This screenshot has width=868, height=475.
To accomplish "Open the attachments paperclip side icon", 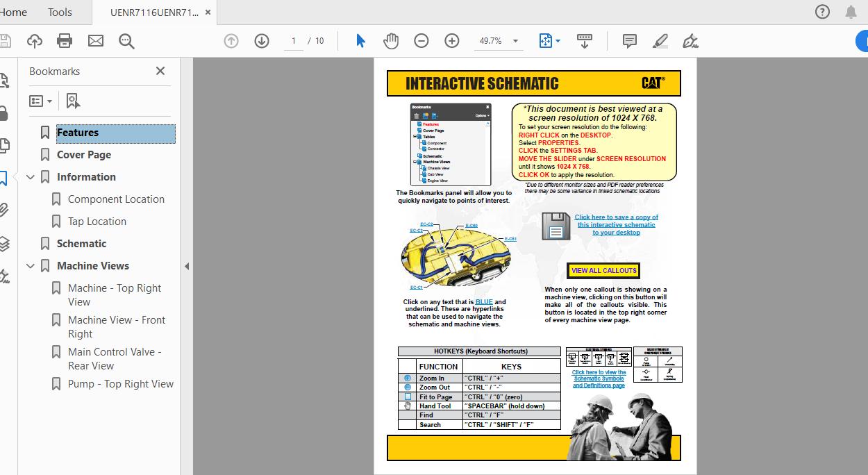I will pyautogui.click(x=4, y=210).
